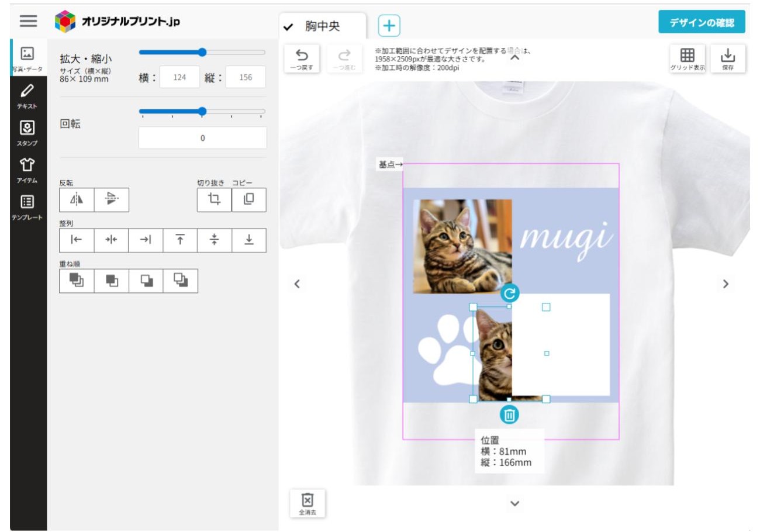Align selection to the left edge

77,240
